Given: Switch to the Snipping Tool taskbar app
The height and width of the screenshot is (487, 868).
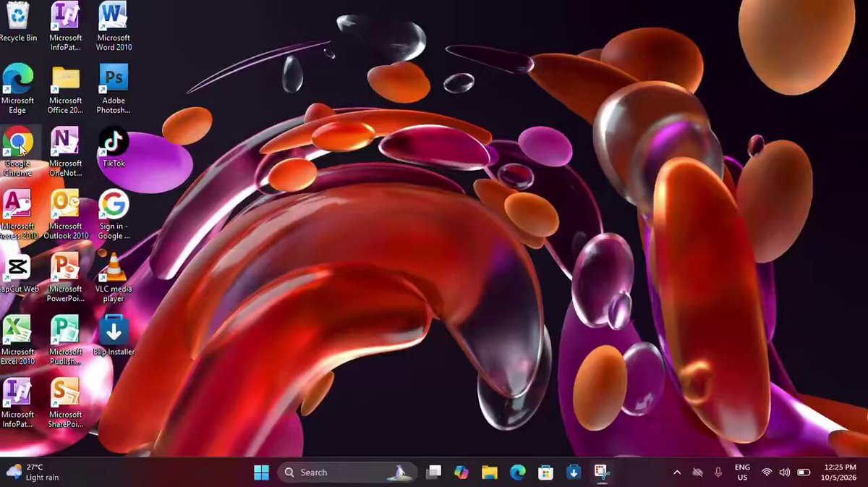Looking at the screenshot, I should coord(601,473).
